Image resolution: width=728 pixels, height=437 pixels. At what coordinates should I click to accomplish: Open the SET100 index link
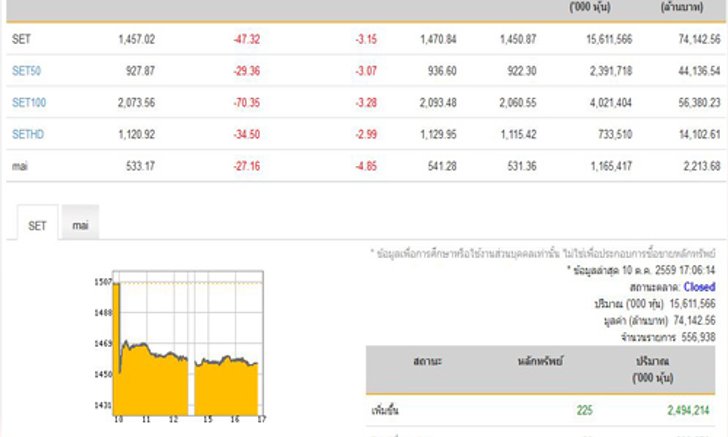coord(29,102)
